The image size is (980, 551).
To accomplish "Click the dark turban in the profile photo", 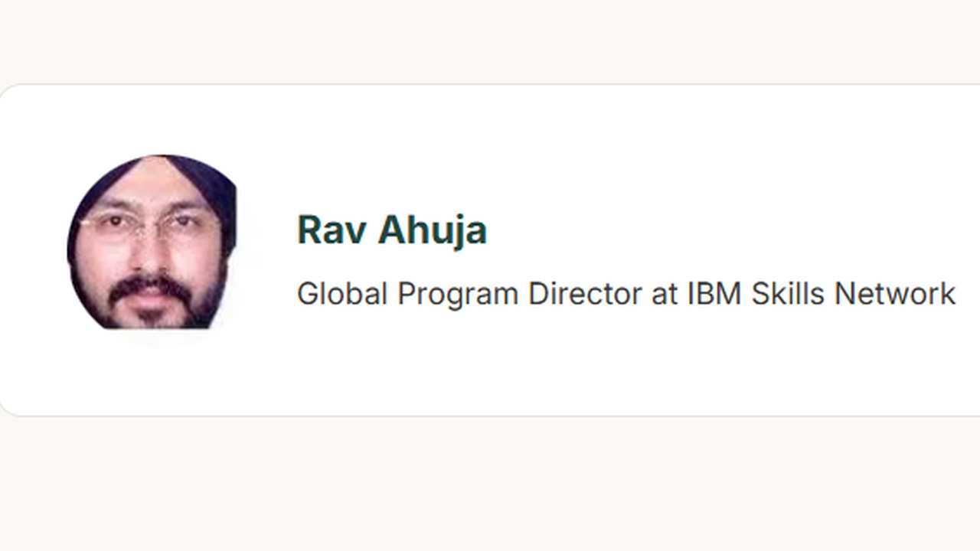I will (x=199, y=176).
